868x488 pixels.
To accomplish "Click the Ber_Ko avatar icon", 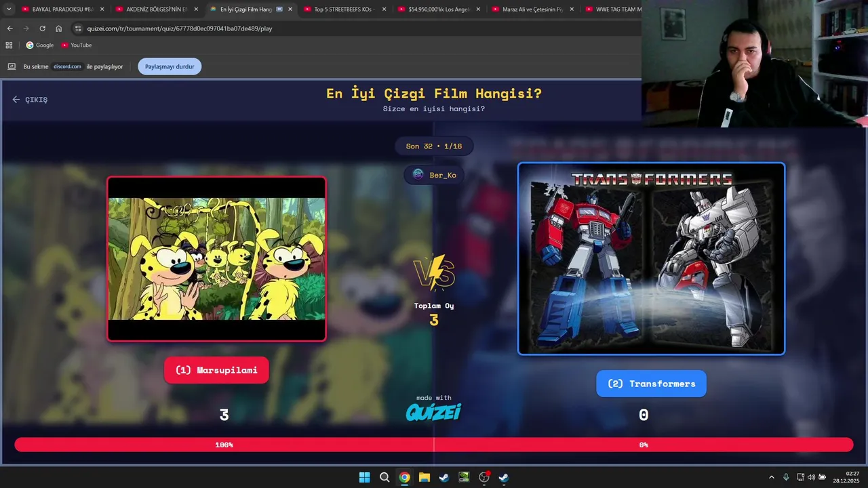I will tap(418, 175).
